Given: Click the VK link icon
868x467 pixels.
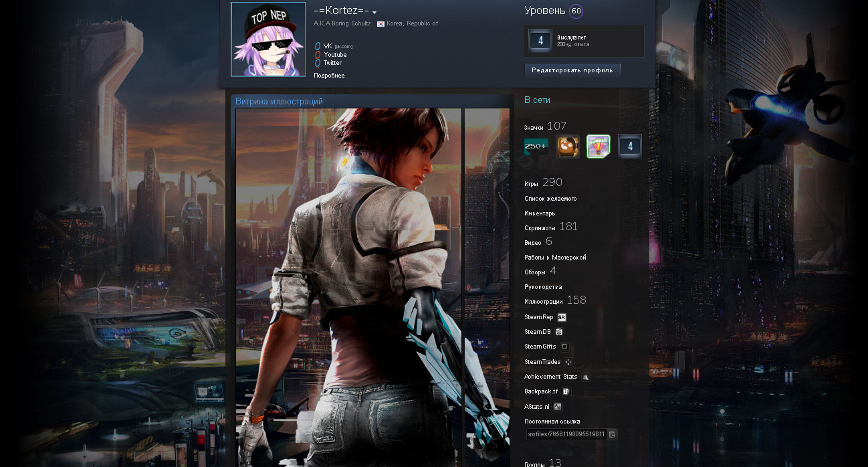Looking at the screenshot, I should click(x=318, y=46).
